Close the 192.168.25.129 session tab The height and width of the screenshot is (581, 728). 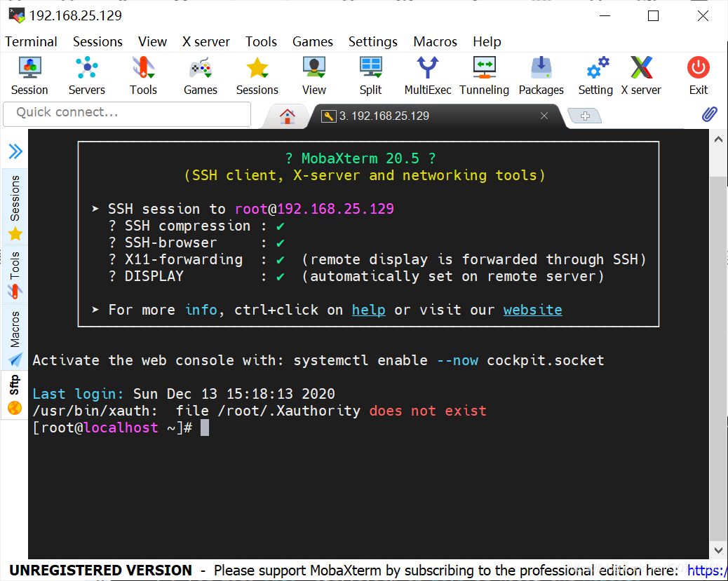click(x=544, y=116)
